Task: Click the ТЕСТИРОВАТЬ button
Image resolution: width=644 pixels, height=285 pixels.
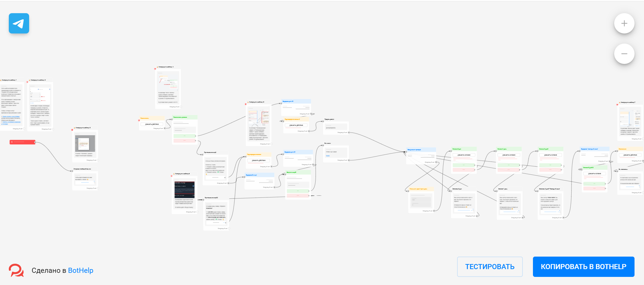Action: click(x=490, y=267)
